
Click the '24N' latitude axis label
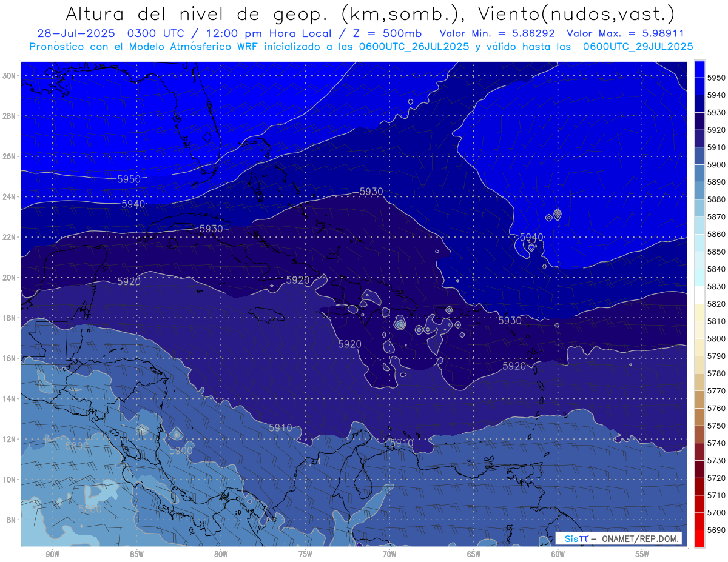(9, 197)
